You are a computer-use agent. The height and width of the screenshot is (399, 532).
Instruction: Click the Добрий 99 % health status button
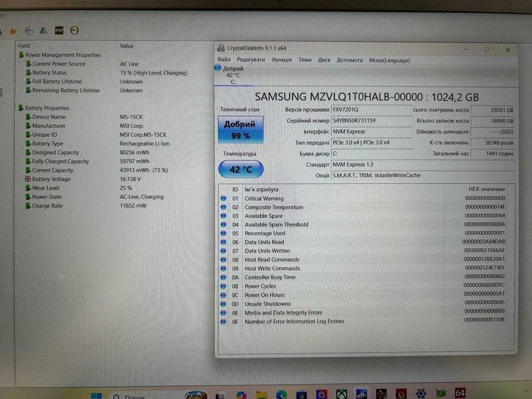tap(241, 129)
